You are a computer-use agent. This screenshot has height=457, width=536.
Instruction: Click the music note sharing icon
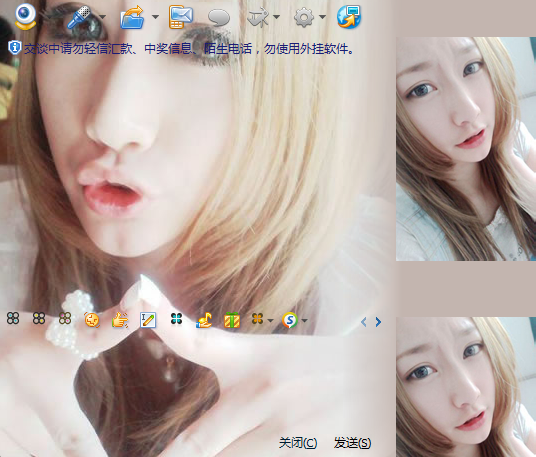pyautogui.click(x=204, y=320)
